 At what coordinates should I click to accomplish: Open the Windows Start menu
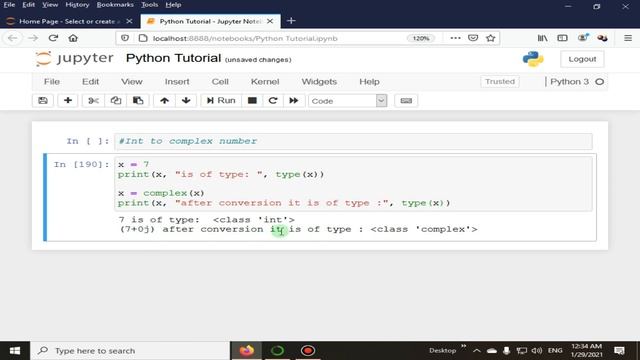15,351
